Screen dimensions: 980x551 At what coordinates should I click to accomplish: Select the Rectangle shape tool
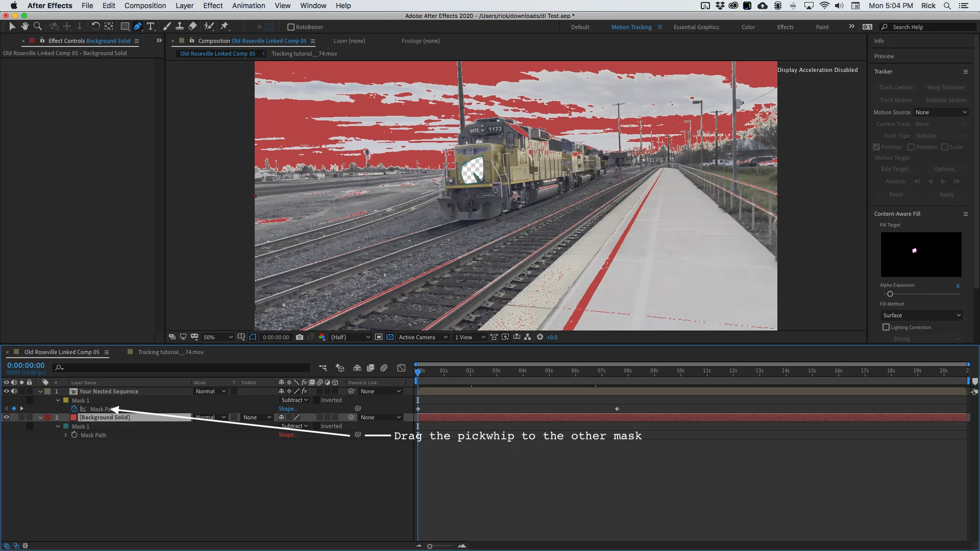pyautogui.click(x=125, y=27)
